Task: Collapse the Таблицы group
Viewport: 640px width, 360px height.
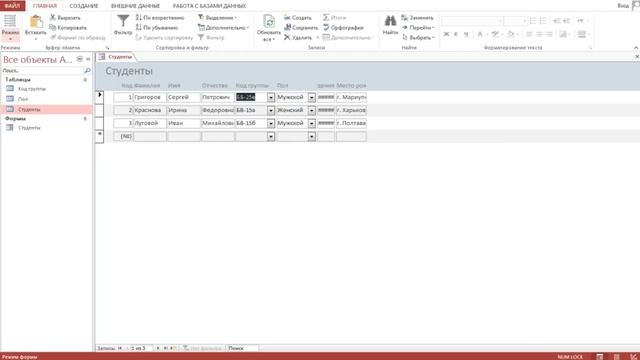Action: (x=85, y=80)
